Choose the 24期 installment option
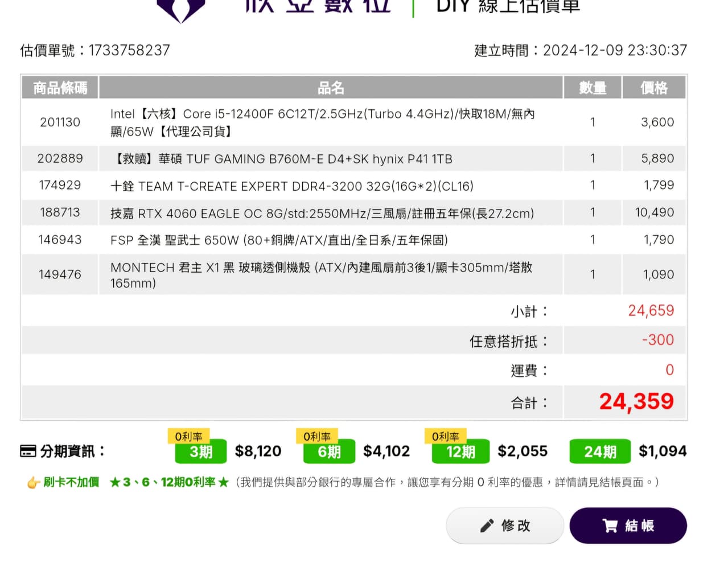The width and height of the screenshot is (728, 583). click(x=600, y=452)
